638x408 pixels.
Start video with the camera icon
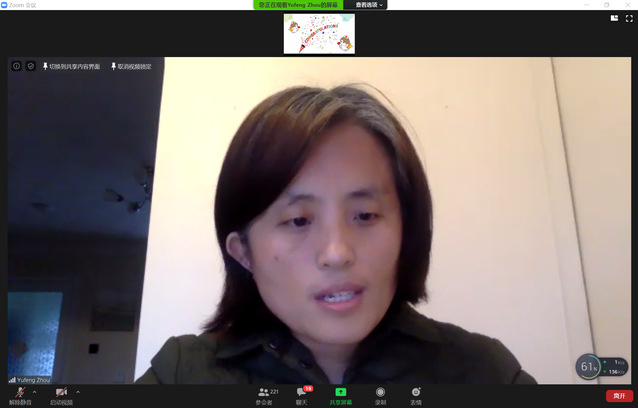coord(61,393)
